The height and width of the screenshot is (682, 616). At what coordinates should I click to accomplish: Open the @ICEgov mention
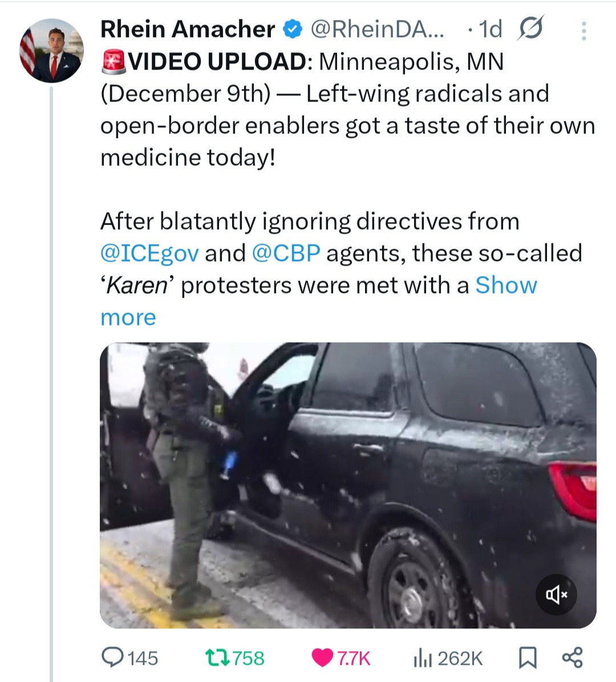point(149,253)
